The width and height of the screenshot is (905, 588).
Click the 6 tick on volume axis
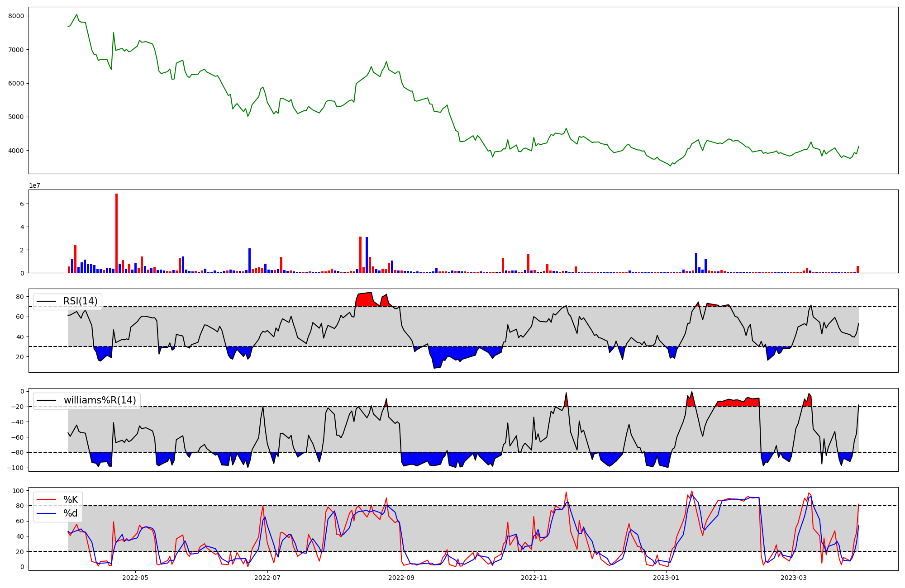point(22,204)
